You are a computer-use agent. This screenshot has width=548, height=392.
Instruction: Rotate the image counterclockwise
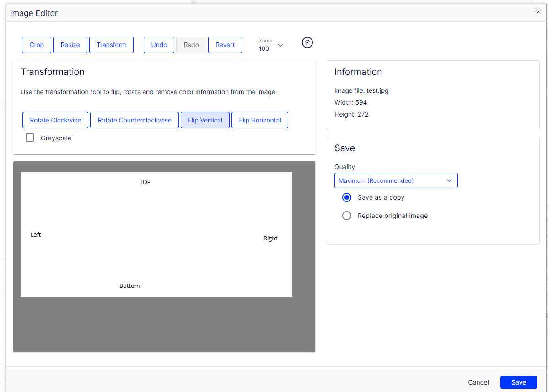(x=134, y=120)
